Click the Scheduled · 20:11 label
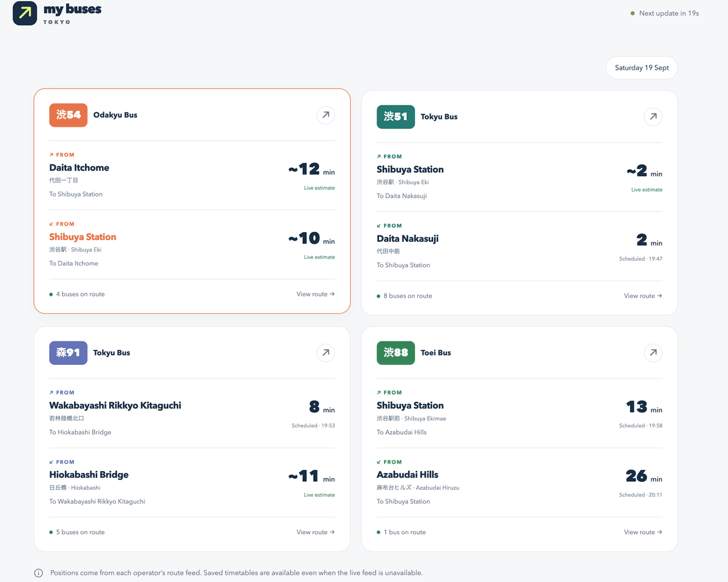Viewport: 728px width, 582px height. point(641,495)
